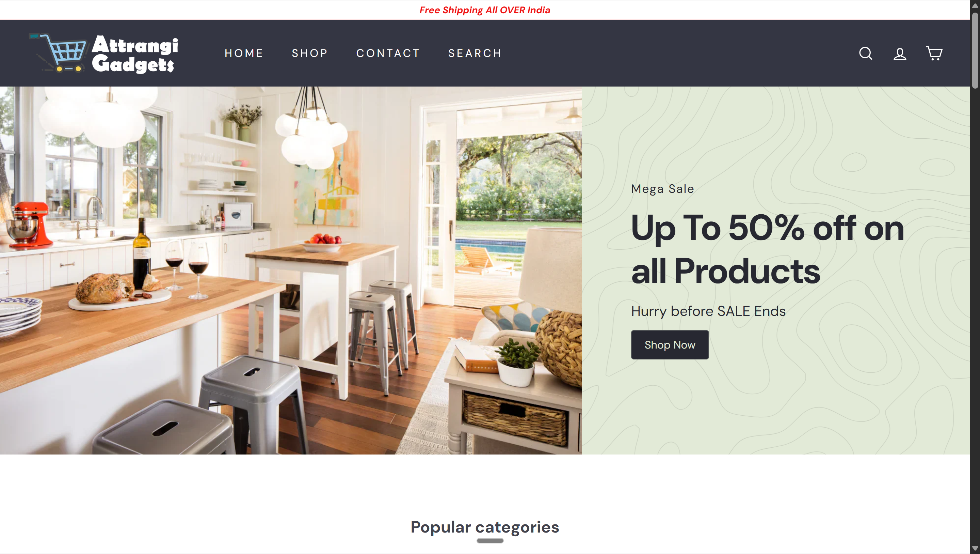Click the slider bar under Popular categories

(x=490, y=540)
